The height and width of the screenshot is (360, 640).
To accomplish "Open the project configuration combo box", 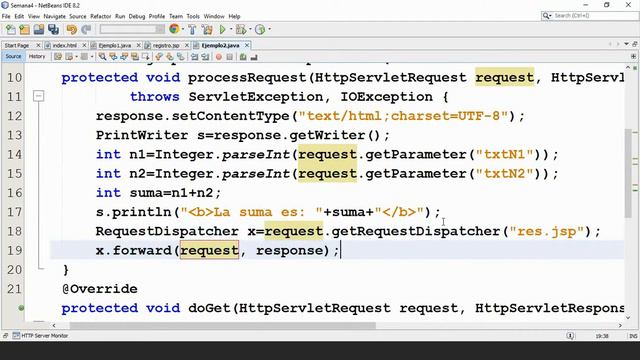I will coord(132,29).
